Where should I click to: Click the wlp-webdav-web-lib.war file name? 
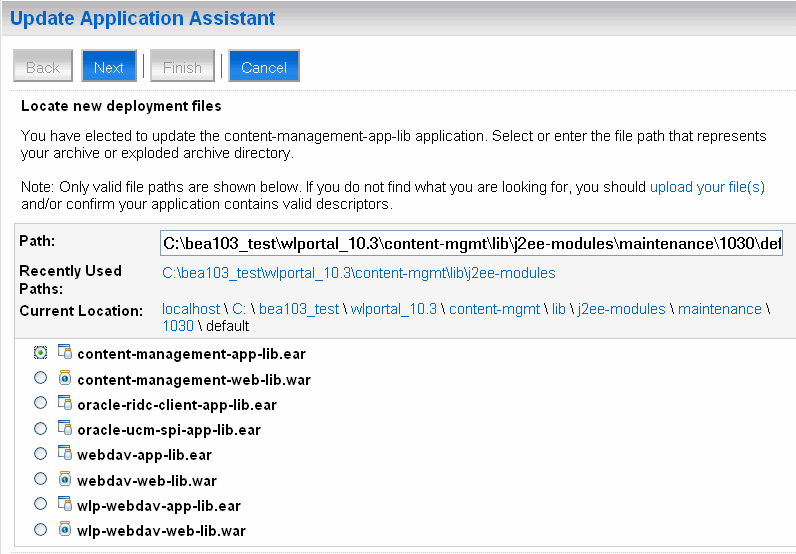click(161, 531)
